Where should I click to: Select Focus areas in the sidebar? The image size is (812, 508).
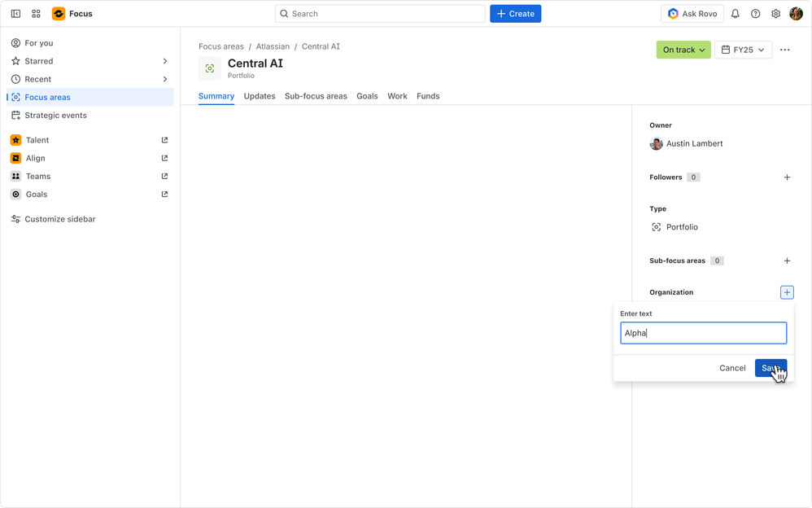click(x=90, y=98)
